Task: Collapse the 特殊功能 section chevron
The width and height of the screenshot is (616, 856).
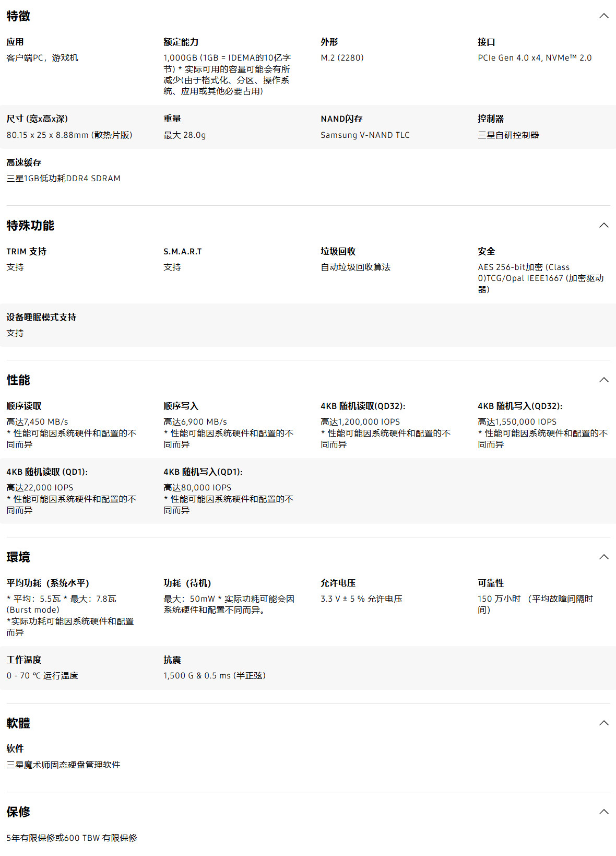Action: [x=603, y=226]
